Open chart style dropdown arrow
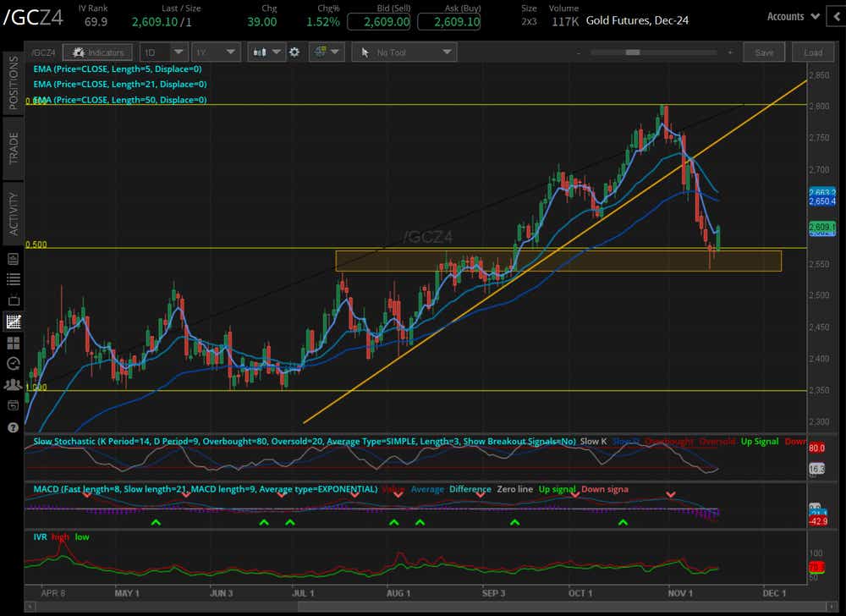 tap(277, 52)
